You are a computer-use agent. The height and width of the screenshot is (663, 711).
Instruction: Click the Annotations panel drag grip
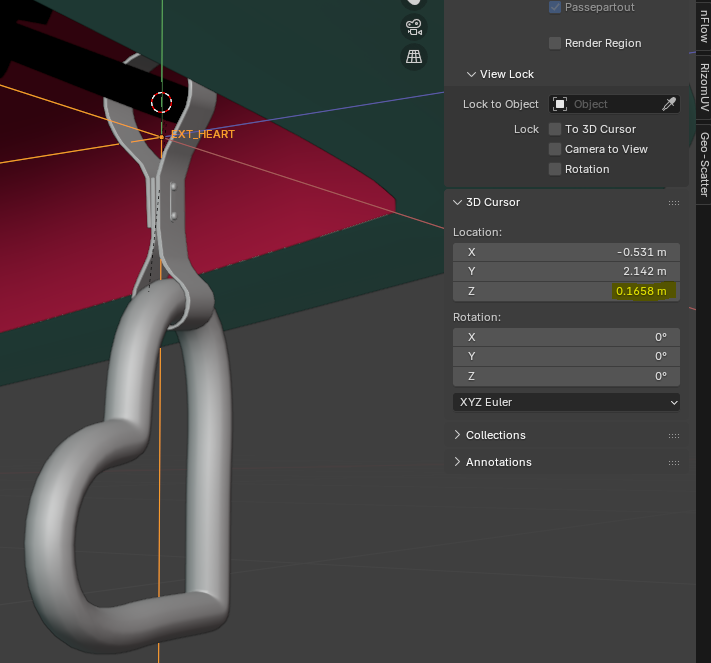click(x=674, y=463)
